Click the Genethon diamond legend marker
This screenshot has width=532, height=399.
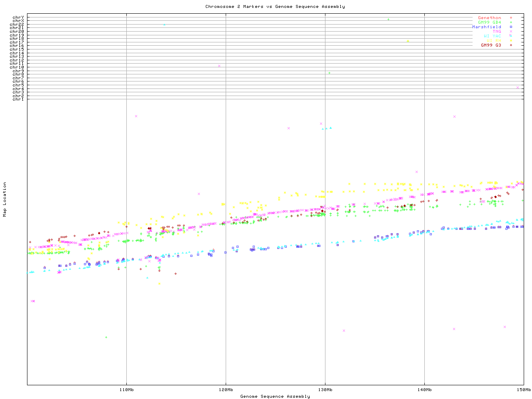tap(511, 18)
